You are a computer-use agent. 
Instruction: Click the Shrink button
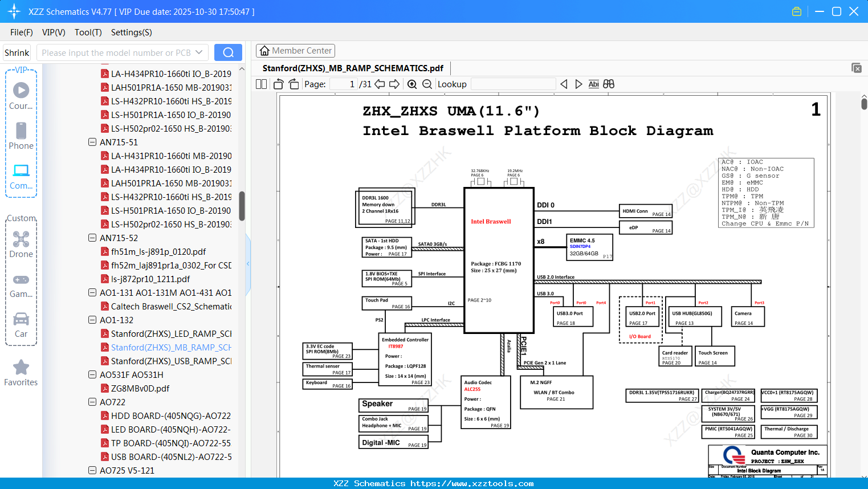point(17,52)
